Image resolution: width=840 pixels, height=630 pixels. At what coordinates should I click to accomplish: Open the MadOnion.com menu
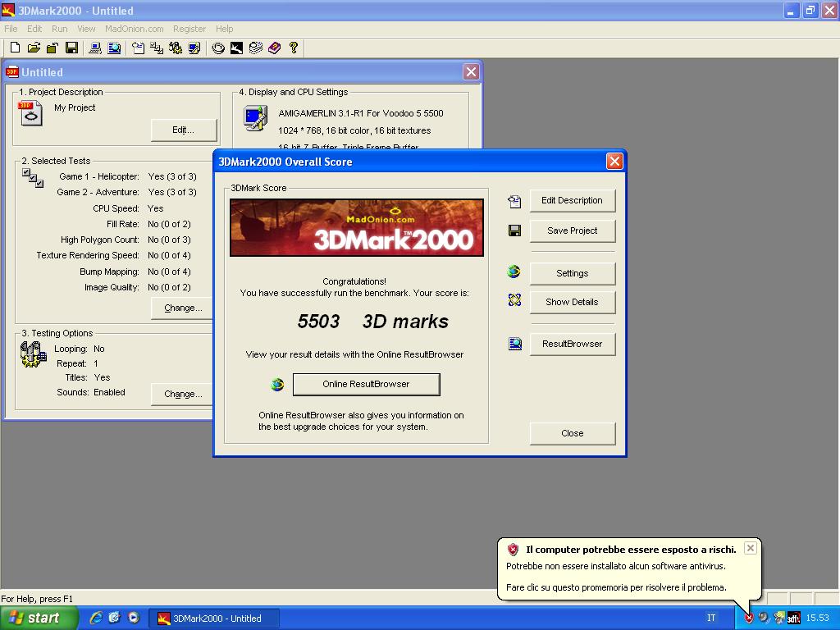(134, 29)
